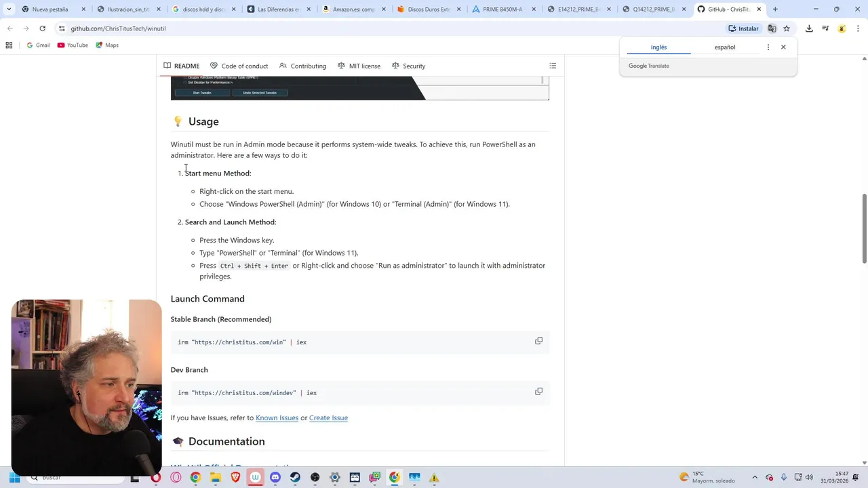Go back to the previous page
This screenshot has height=488, width=868.
click(9, 28)
